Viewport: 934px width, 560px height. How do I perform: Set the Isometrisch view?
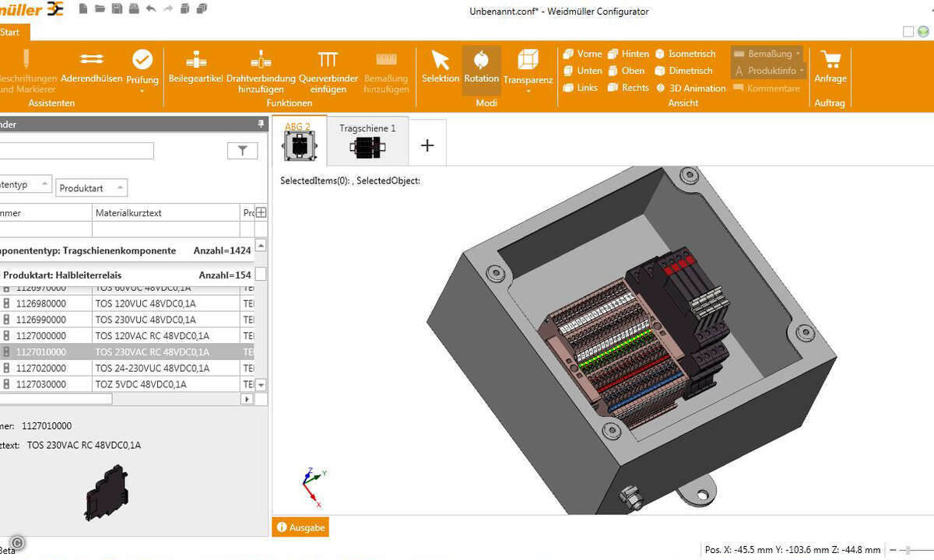(x=685, y=54)
